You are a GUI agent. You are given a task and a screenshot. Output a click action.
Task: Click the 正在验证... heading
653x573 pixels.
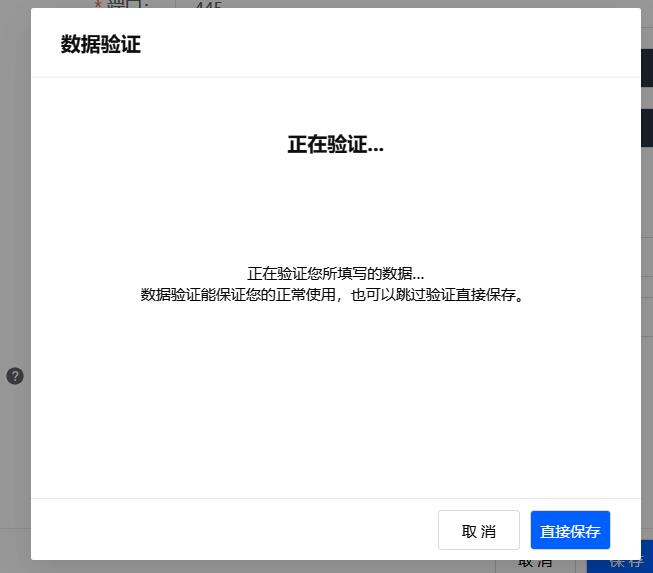coord(336,144)
